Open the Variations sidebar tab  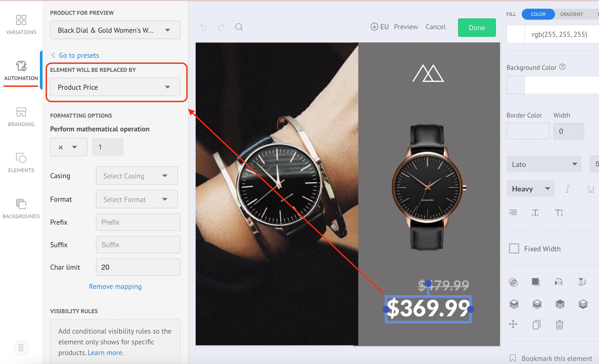tap(21, 25)
